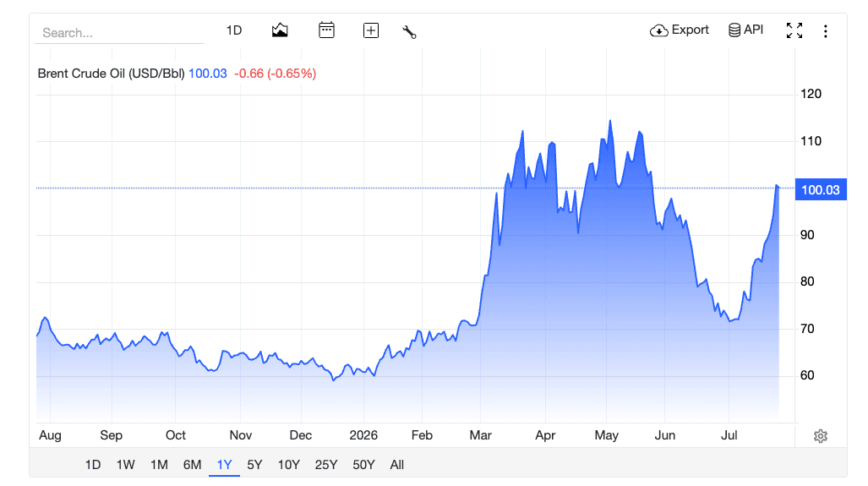Viewport: 868px width, 486px height.
Task: Click the 70 y-axis label
Action: [x=807, y=329]
